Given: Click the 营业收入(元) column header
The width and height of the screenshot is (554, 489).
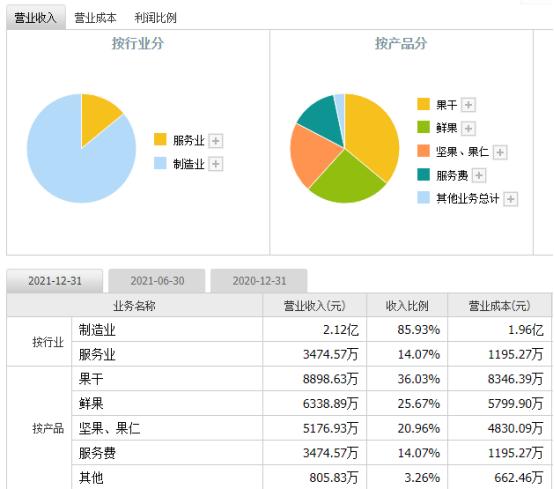Looking at the screenshot, I should (315, 306).
